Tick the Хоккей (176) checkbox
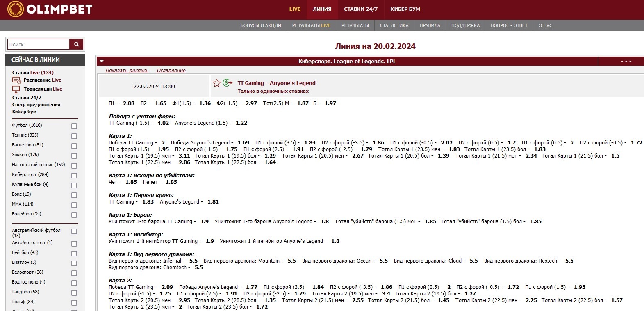Image resolution: width=644 pixels, height=311 pixels. click(74, 156)
